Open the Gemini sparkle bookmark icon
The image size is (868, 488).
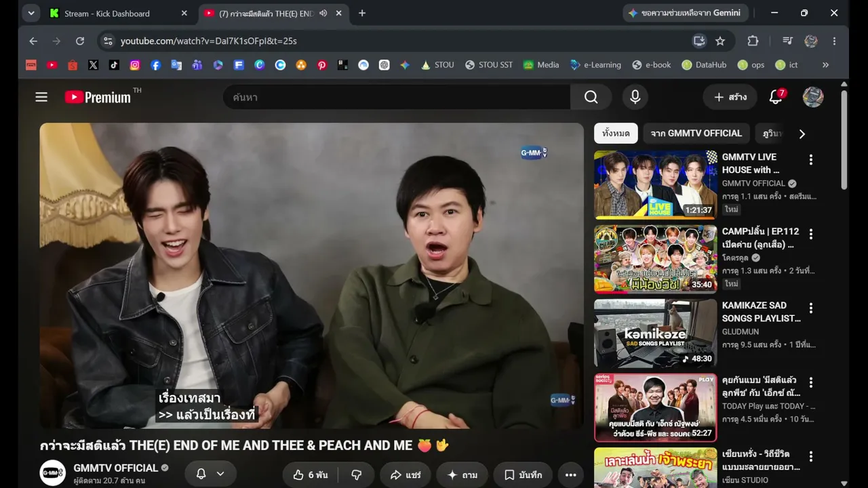405,65
